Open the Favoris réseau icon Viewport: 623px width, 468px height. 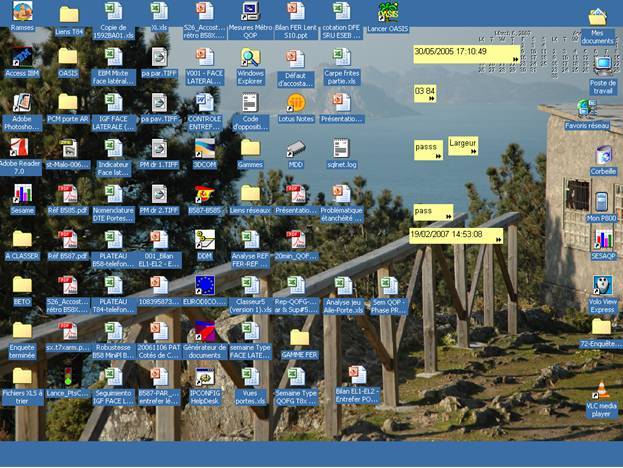point(587,108)
